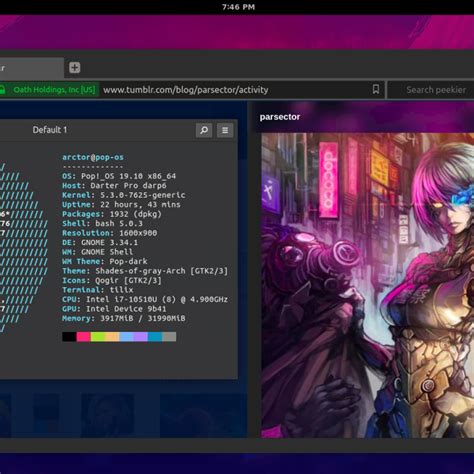Screen dimensions: 474x474
Task: Click the black color block in the palette
Action: [x=69, y=337]
